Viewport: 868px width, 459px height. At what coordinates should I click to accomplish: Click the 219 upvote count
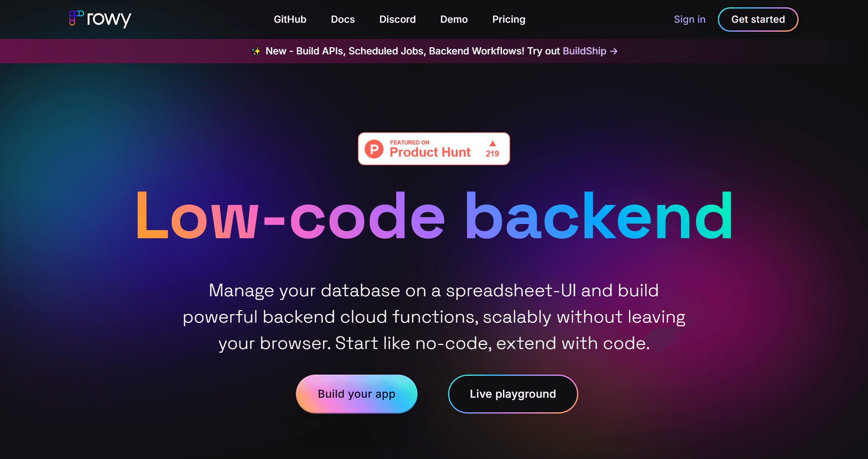pyautogui.click(x=493, y=154)
